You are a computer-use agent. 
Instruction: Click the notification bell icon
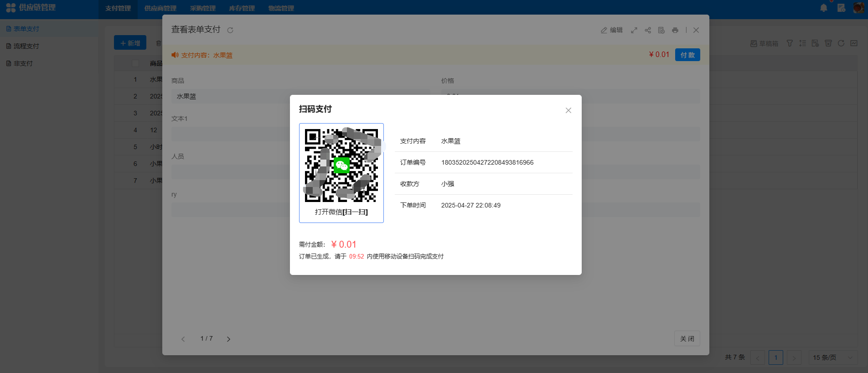(823, 8)
